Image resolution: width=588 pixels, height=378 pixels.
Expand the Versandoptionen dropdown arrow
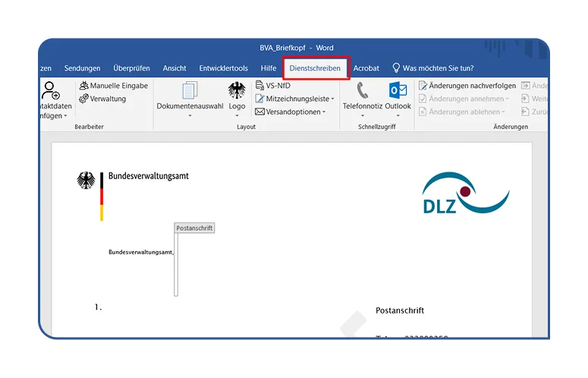[x=324, y=112]
